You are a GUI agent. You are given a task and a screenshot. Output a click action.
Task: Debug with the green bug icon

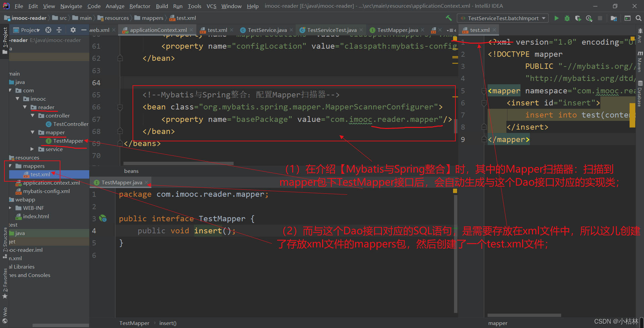(567, 18)
